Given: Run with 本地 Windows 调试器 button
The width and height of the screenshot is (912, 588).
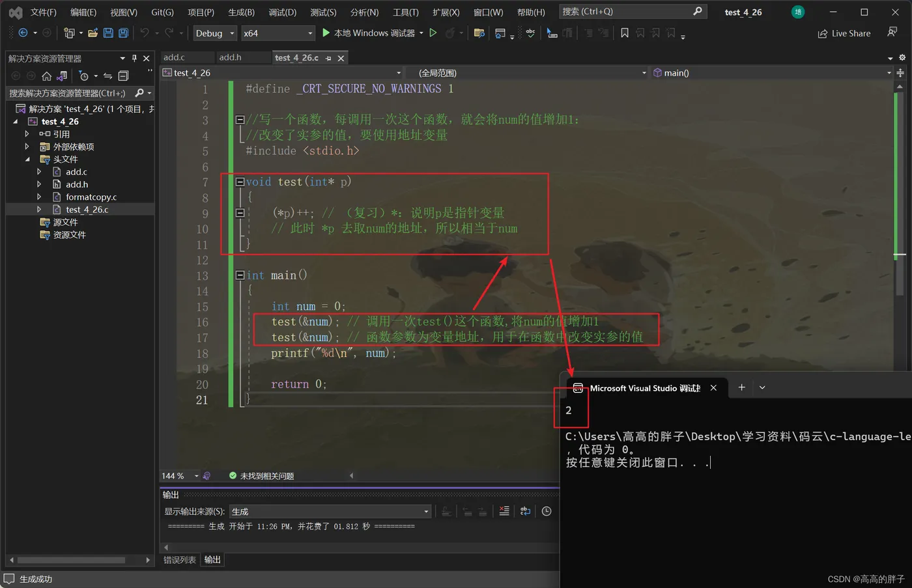Looking at the screenshot, I should (368, 33).
